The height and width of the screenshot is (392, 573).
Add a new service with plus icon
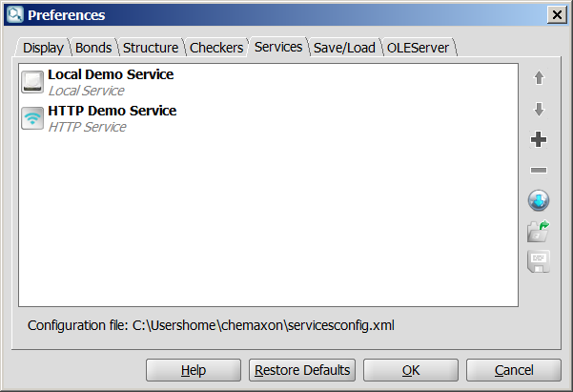click(x=539, y=139)
